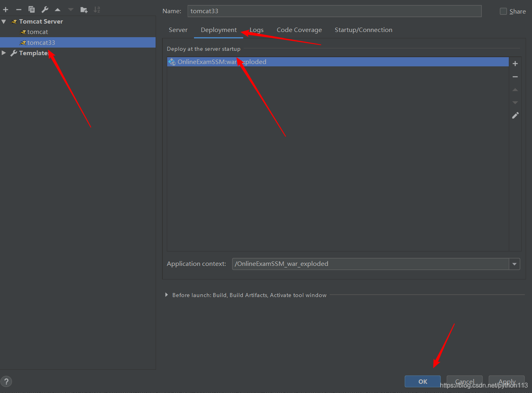Expand the Templates tree node

[x=4, y=53]
